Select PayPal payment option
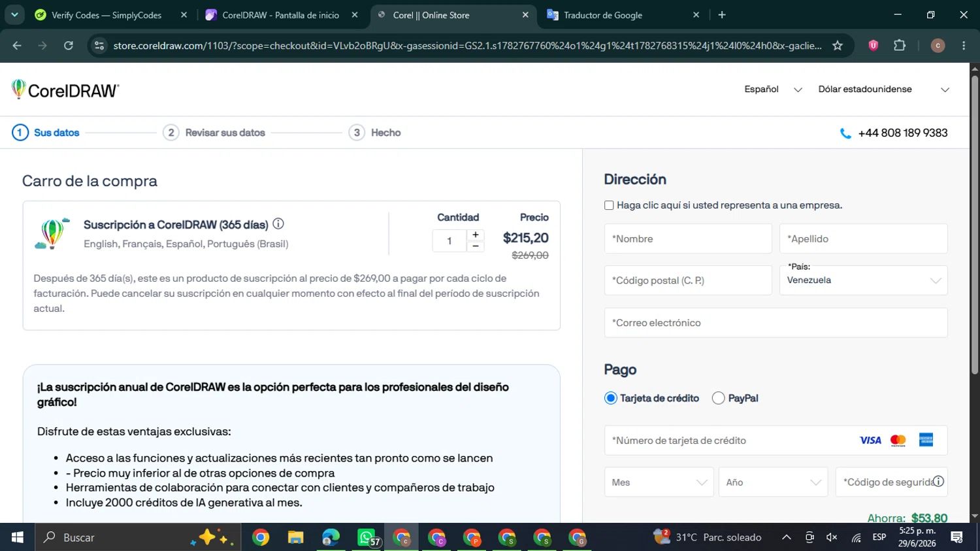The image size is (980, 551). (718, 398)
